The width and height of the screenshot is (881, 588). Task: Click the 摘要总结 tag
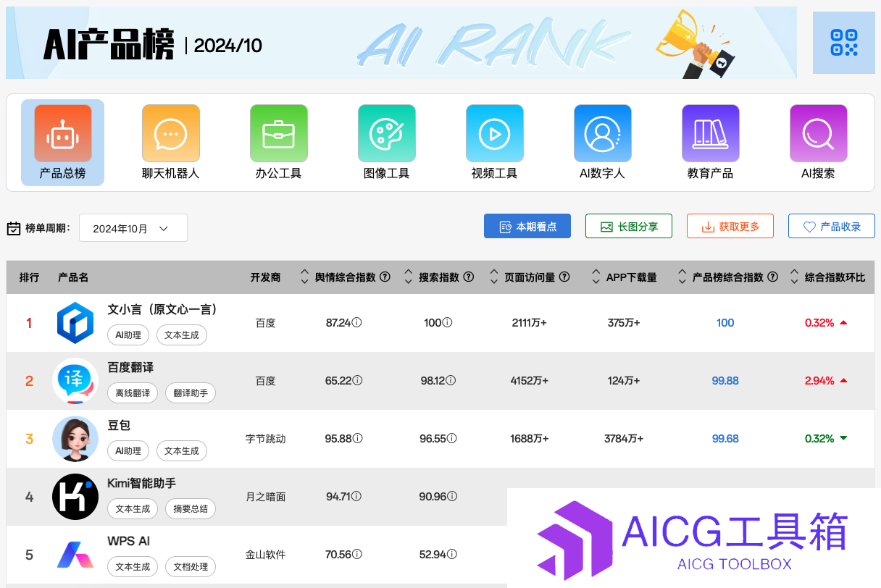191,509
